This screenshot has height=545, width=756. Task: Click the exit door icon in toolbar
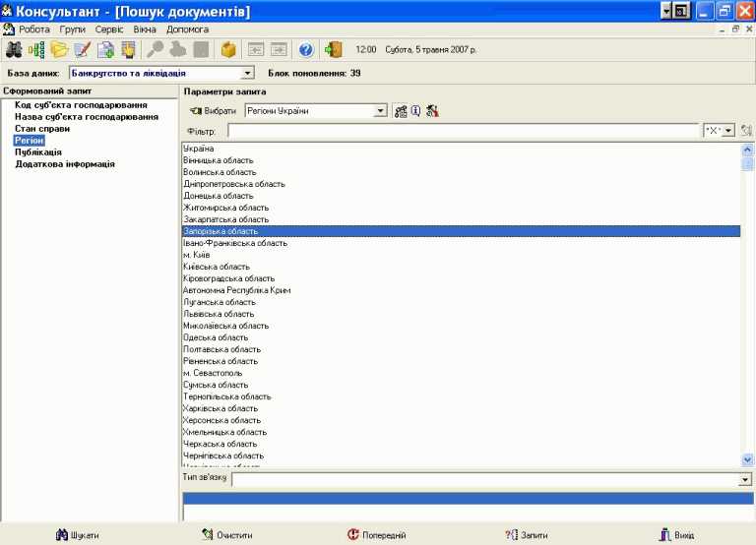[x=334, y=49]
